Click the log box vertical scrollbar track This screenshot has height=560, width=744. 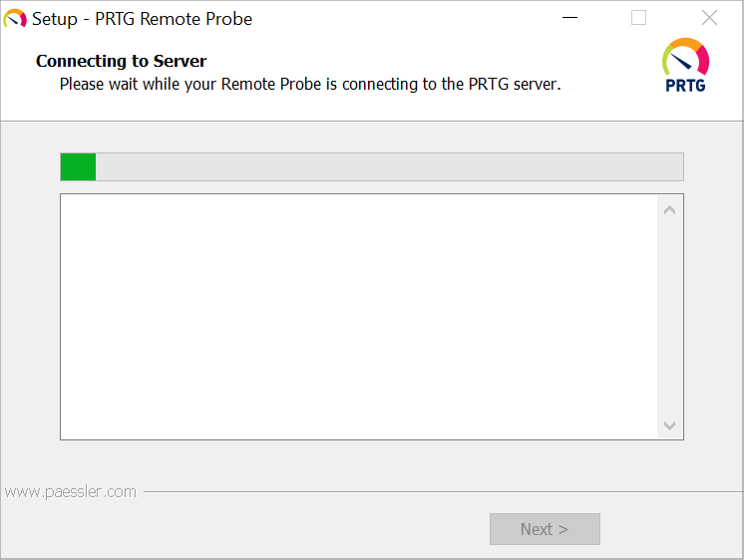click(x=669, y=319)
